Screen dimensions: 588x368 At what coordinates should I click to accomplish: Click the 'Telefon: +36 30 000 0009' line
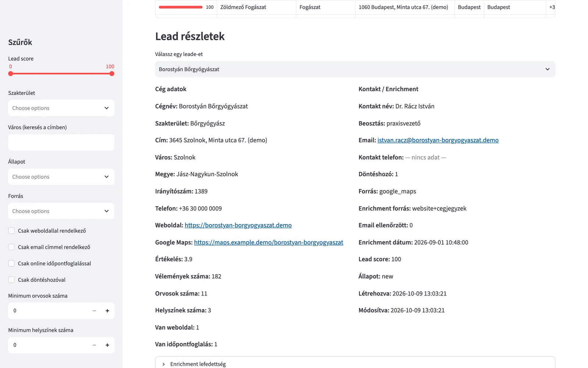coord(189,208)
